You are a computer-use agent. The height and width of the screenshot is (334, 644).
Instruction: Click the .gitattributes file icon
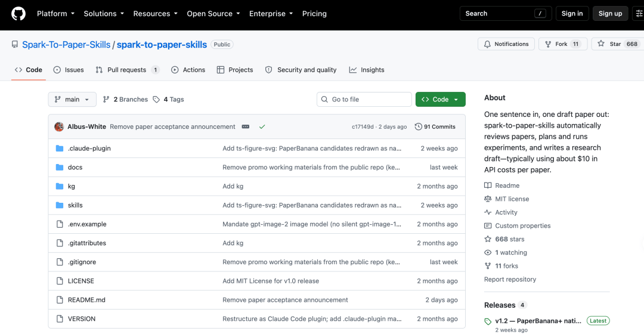click(x=60, y=243)
